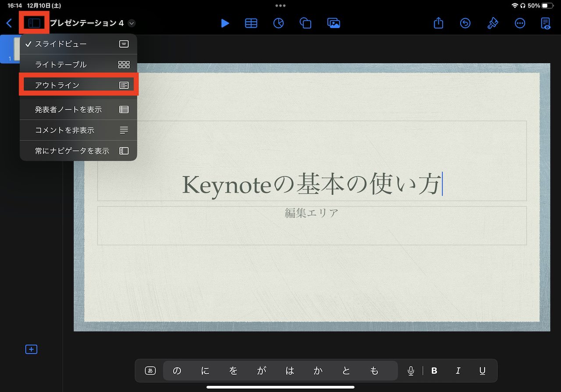Tap the title text Keynoteの基本の使い方
This screenshot has width=561, height=392.
[x=311, y=185]
